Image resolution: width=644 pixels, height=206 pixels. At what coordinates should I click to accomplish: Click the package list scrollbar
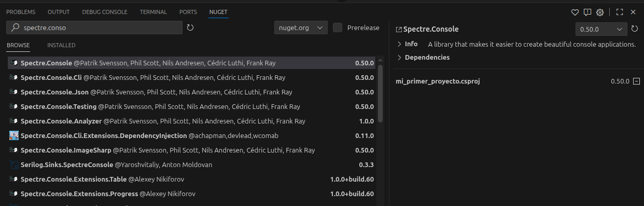click(x=380, y=93)
